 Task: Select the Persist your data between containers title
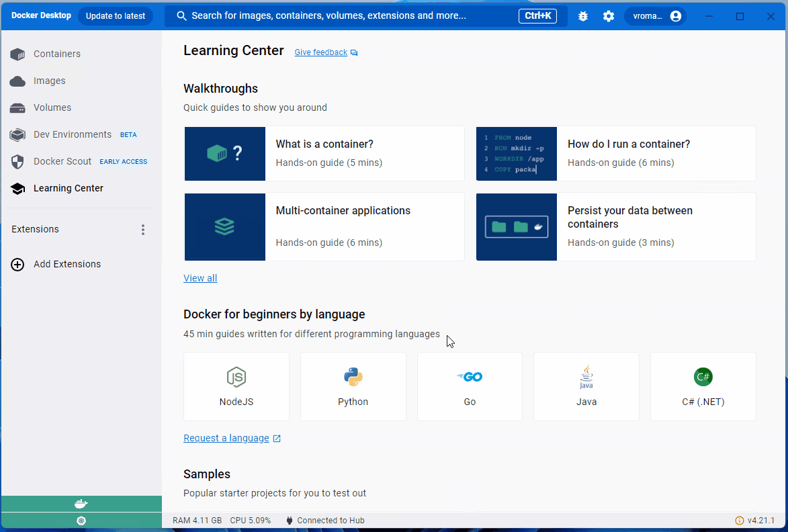pos(630,218)
